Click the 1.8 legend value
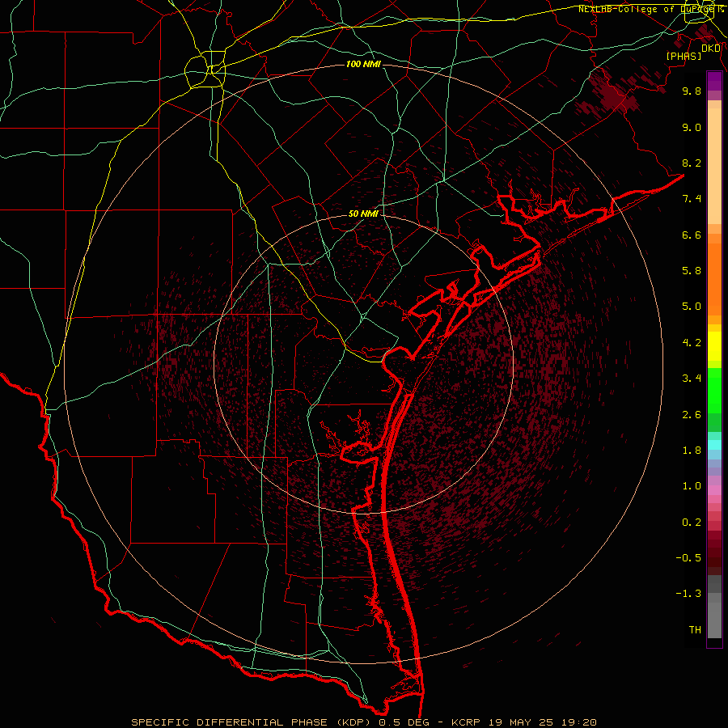The height and width of the screenshot is (728, 728). pos(692,451)
